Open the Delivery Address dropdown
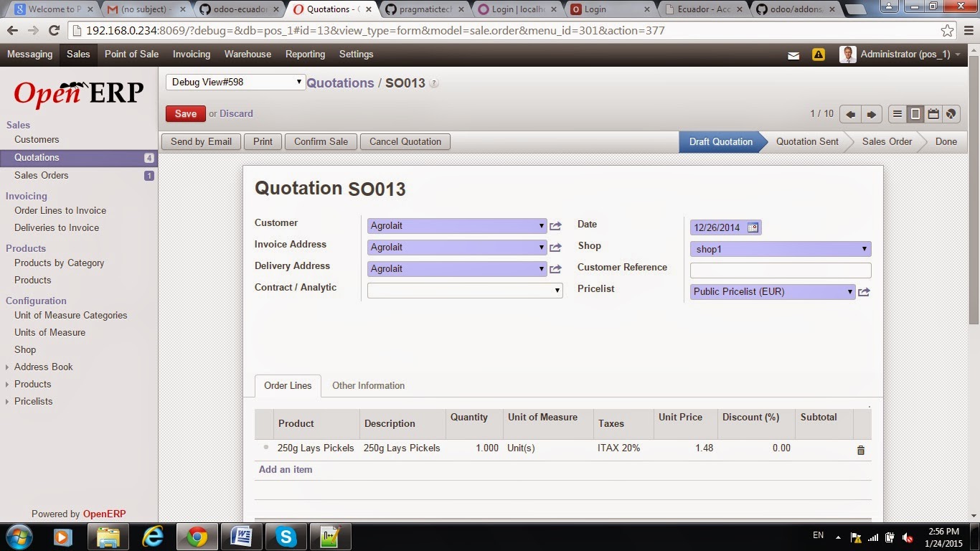 pos(457,269)
